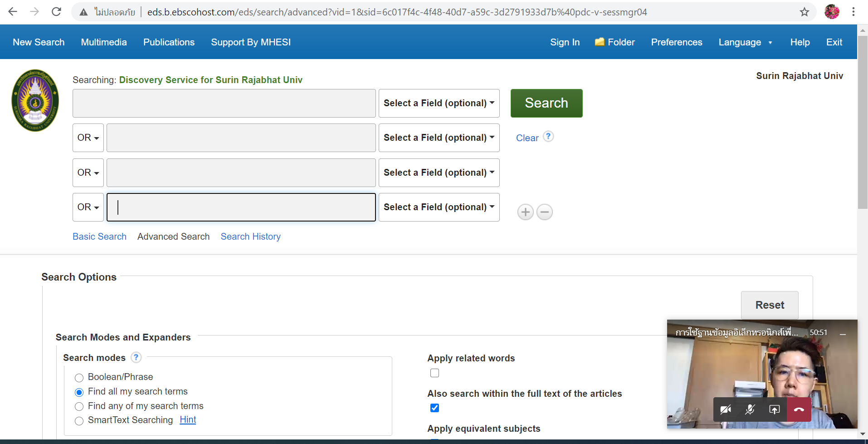Select the Boolean/Phrase search mode
Image resolution: width=868 pixels, height=444 pixels.
(79, 378)
